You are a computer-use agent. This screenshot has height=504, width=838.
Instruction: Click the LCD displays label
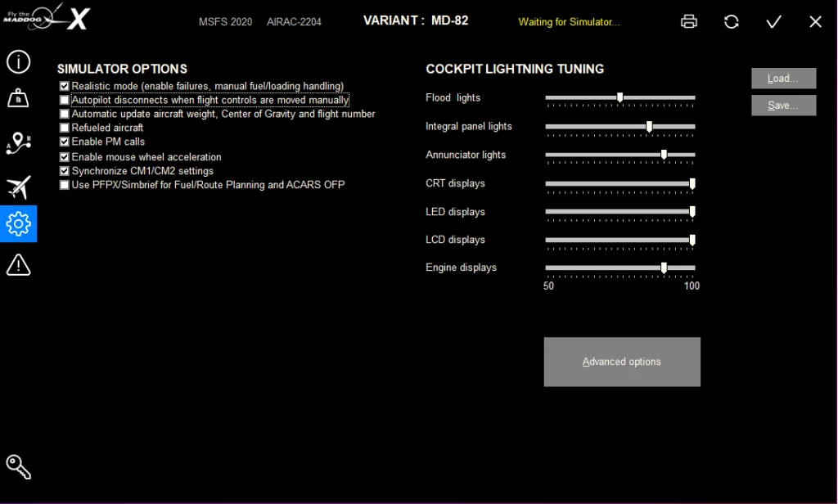tap(455, 240)
